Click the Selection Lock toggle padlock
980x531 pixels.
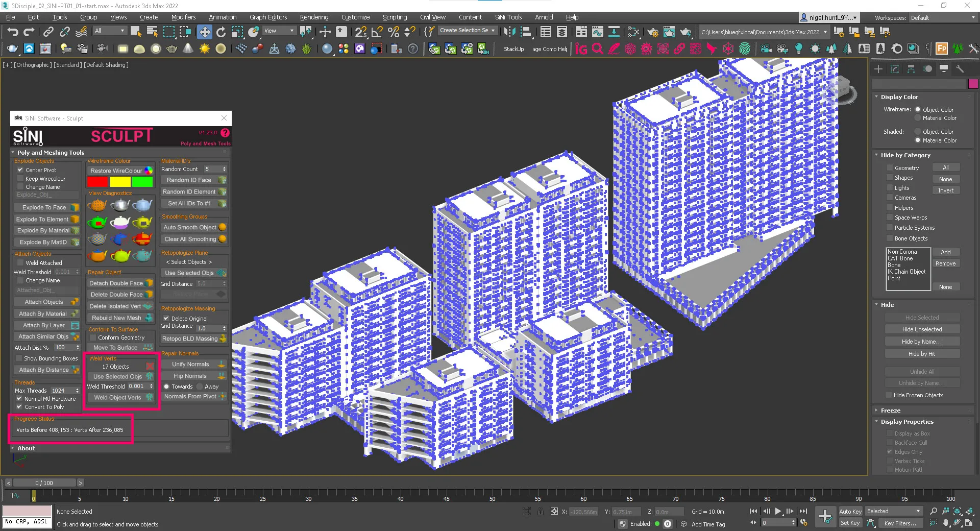(541, 511)
